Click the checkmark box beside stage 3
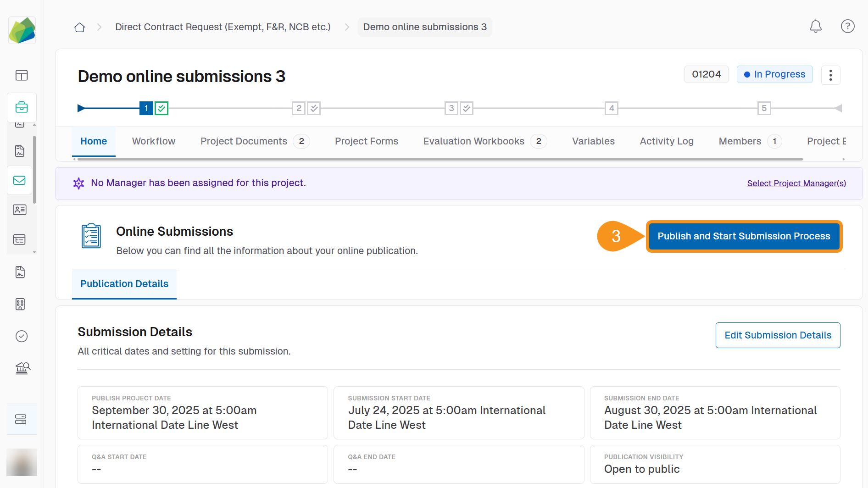The height and width of the screenshot is (488, 868). [x=466, y=108]
